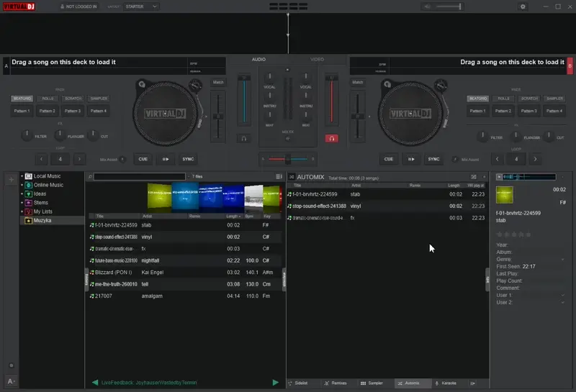Expand the Online Music tree node
The height and width of the screenshot is (392, 576).
tap(22, 185)
